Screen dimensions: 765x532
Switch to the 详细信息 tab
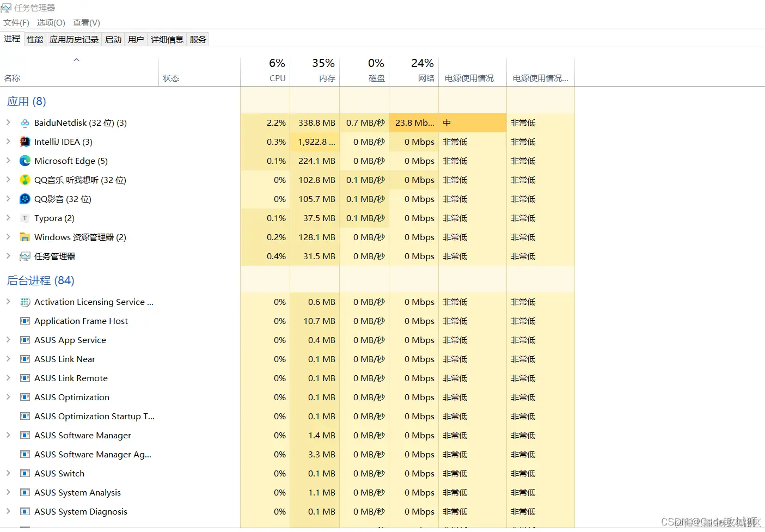(167, 40)
